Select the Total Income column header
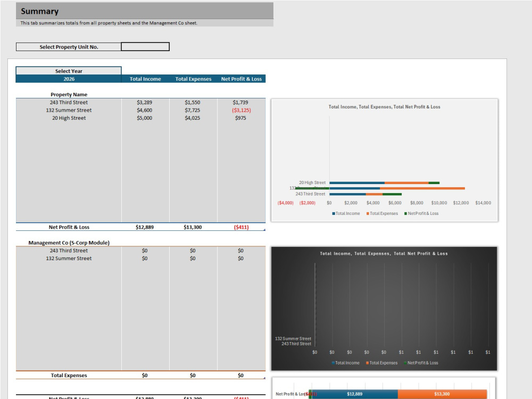This screenshot has width=532, height=399. coord(145,79)
